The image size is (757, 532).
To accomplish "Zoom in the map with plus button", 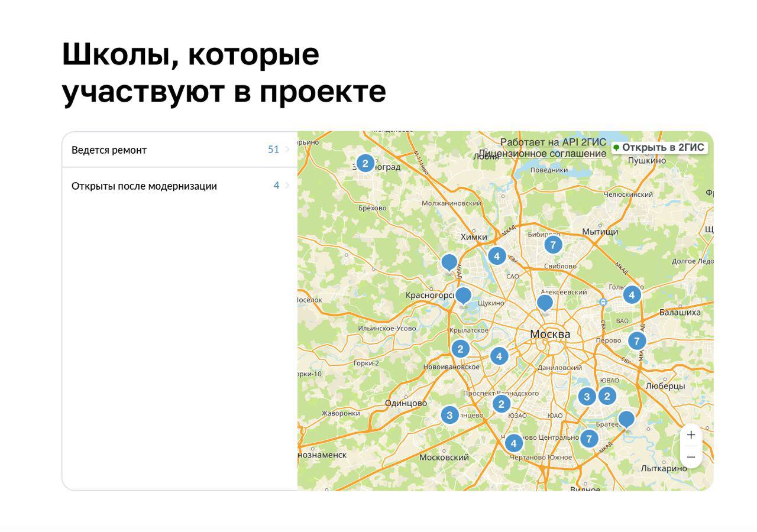I will pos(691,435).
